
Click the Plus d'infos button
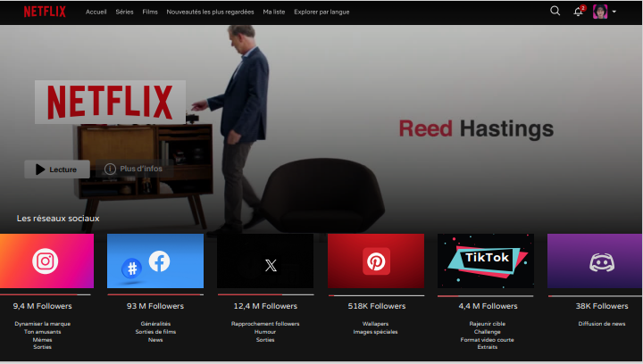[133, 169]
